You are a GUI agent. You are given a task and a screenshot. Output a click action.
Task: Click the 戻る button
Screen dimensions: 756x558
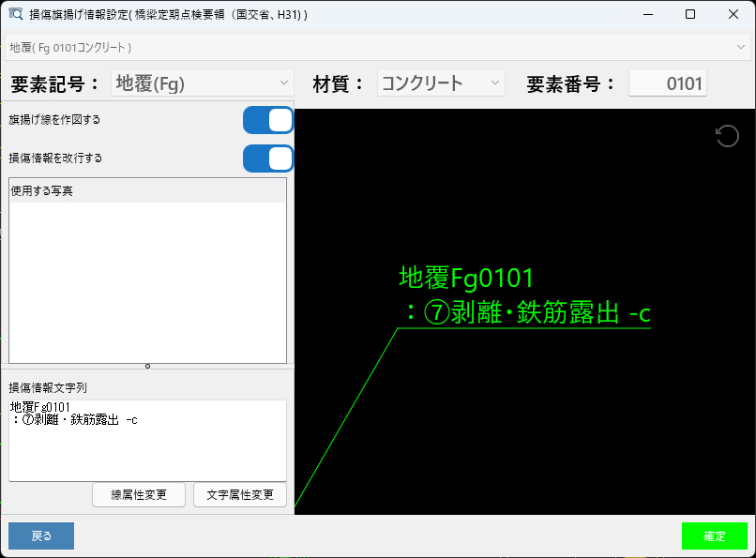tap(41, 535)
